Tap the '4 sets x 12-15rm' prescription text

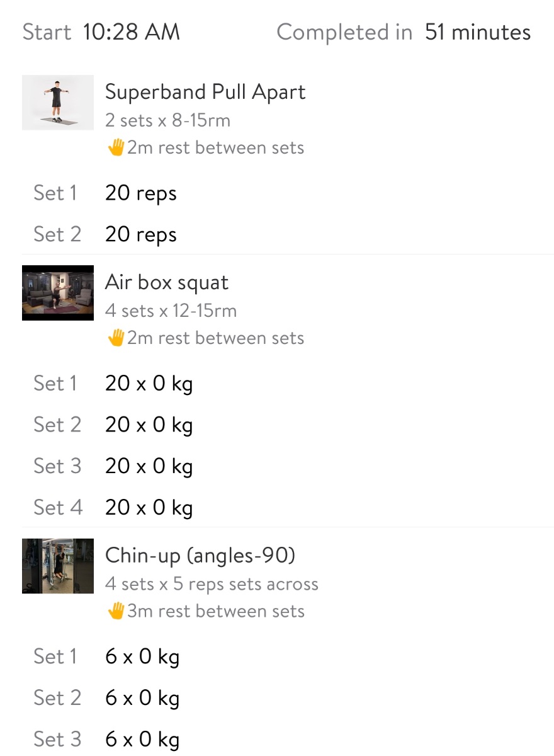tap(171, 311)
